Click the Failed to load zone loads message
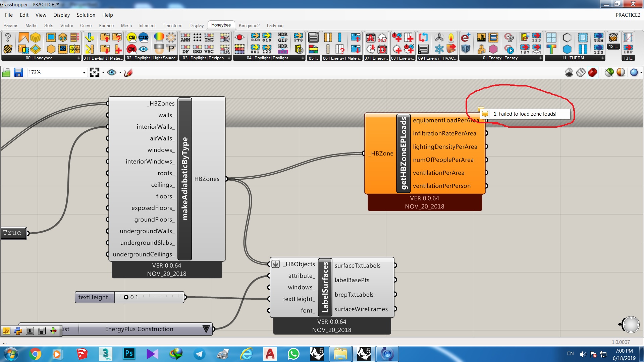Viewport: 644px width, 362px height. [525, 114]
